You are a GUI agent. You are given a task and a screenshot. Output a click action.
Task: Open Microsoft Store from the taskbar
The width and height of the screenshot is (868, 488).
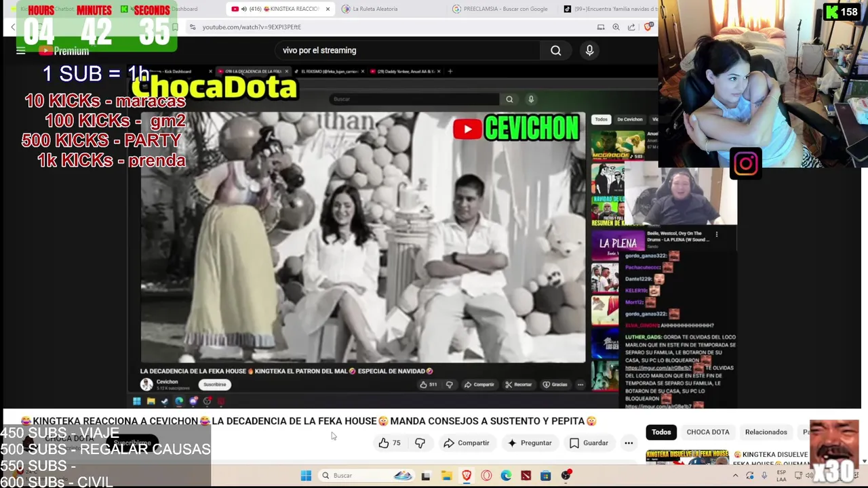[545, 476]
